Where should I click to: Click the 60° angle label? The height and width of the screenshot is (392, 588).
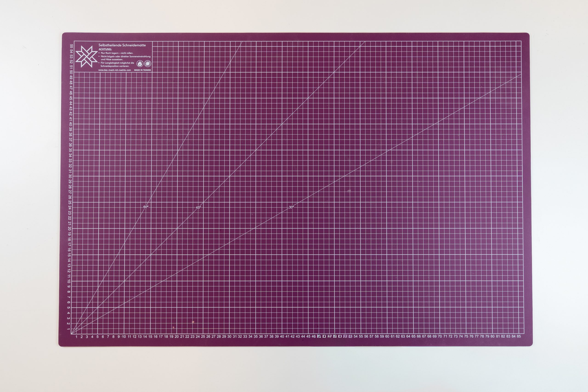[146, 207]
